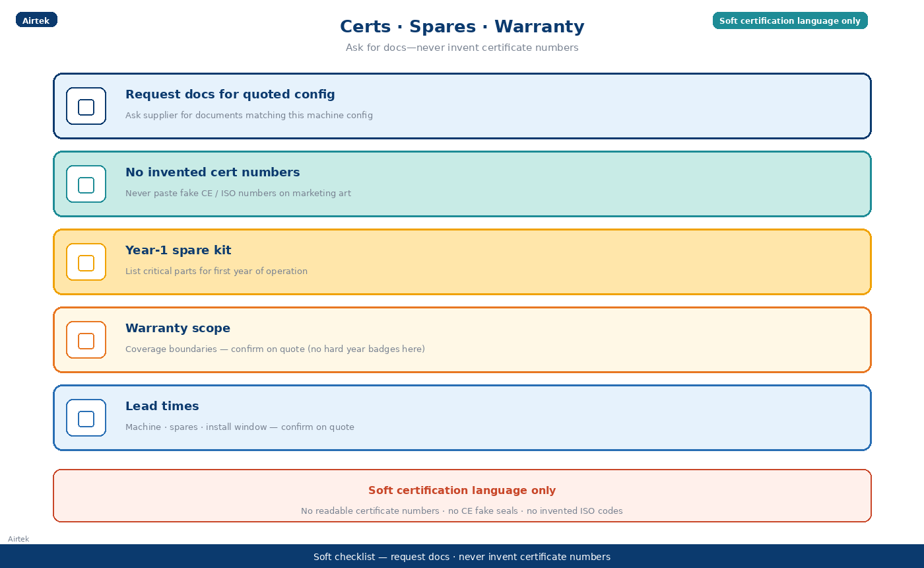This screenshot has height=568, width=924.
Task: Mark the Year-1 spare kit checkbox
Action: click(86, 263)
